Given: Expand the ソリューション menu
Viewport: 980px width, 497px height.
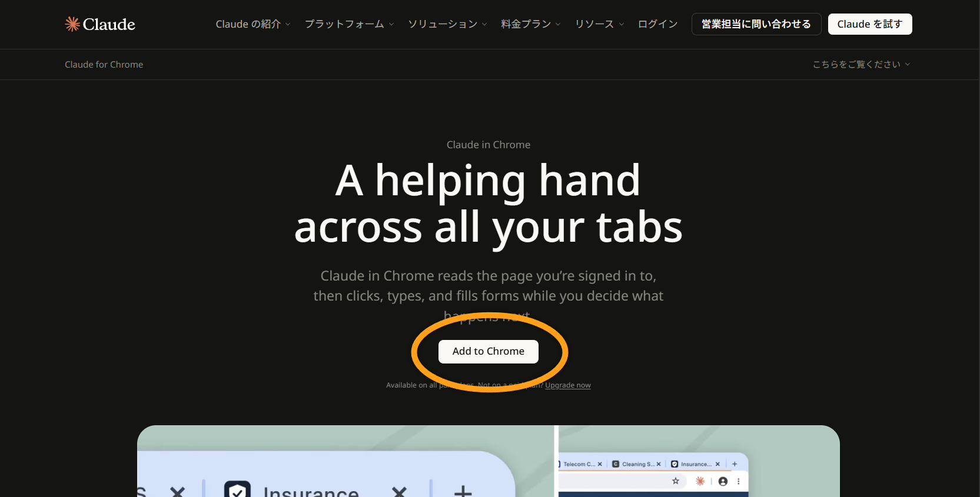Looking at the screenshot, I should [448, 24].
